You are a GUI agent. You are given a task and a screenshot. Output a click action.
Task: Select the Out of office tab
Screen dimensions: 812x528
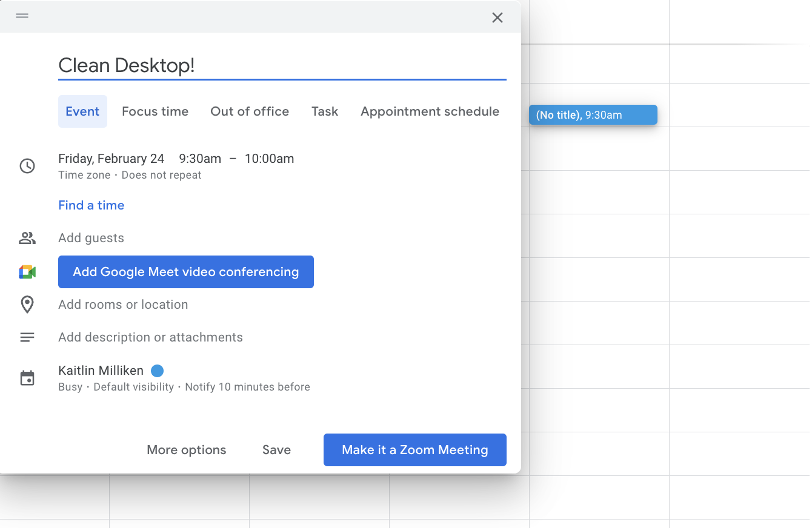click(x=250, y=111)
